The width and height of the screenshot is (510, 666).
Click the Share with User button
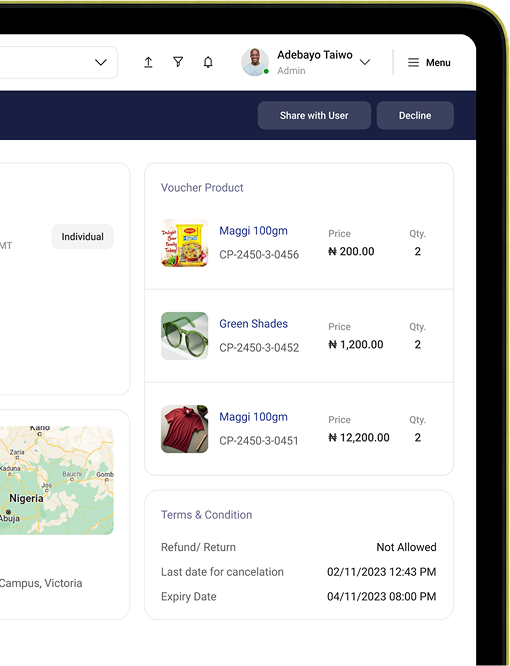coord(314,115)
